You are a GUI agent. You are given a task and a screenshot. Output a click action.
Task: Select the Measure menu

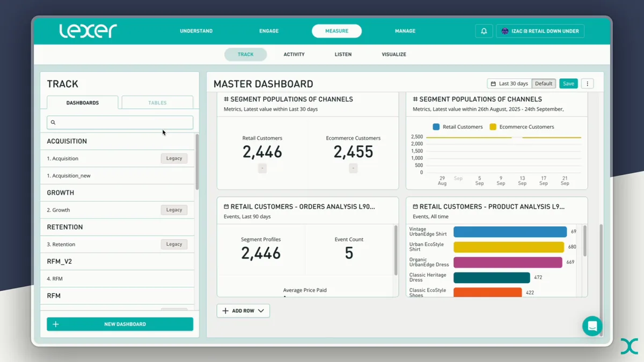[336, 31]
